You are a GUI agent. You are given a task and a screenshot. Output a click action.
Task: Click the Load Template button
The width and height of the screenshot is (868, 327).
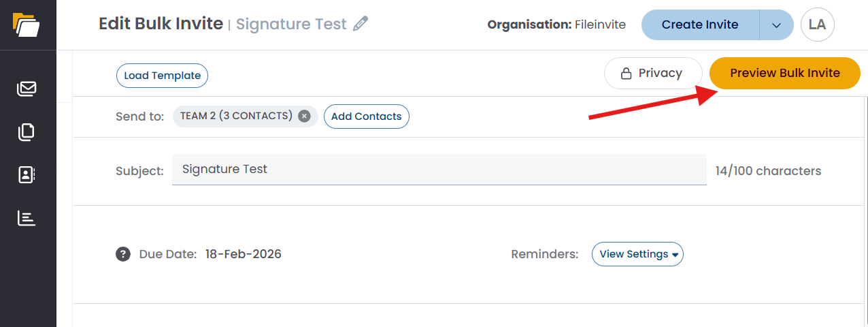point(162,76)
